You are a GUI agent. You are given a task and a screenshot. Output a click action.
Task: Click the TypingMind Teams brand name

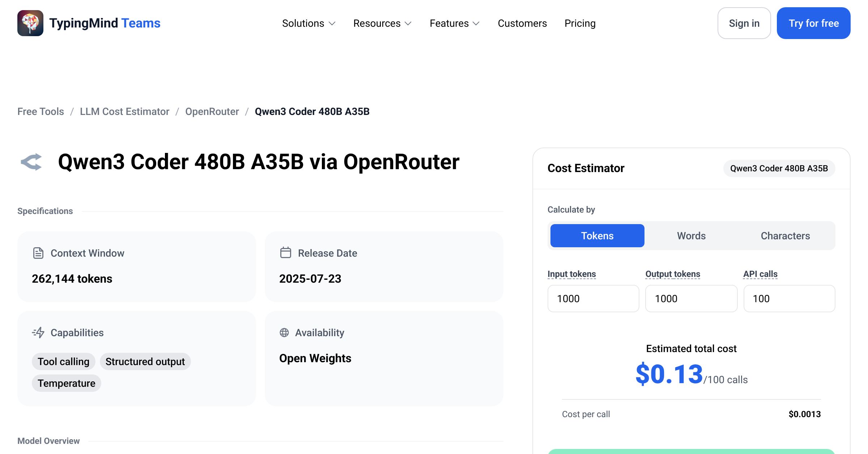(x=105, y=23)
